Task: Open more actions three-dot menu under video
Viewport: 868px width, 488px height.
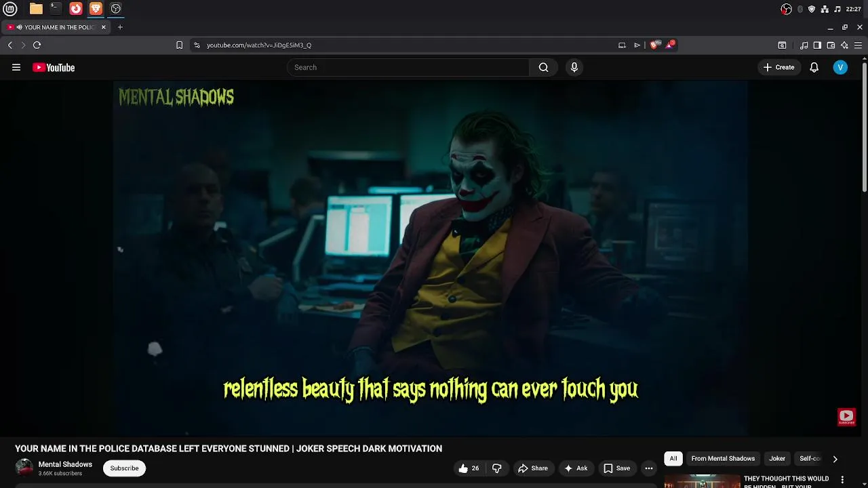Action: click(x=649, y=468)
